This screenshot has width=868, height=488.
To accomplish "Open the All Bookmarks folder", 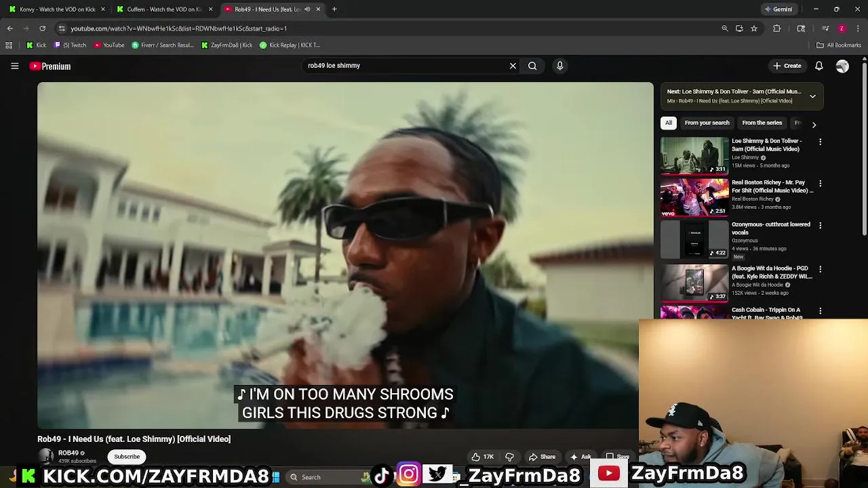I will click(x=839, y=45).
